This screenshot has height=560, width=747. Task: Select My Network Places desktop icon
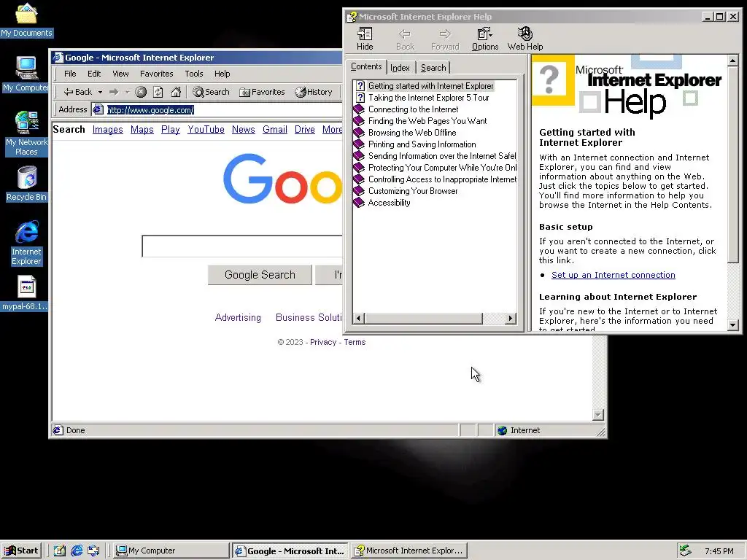point(26,133)
